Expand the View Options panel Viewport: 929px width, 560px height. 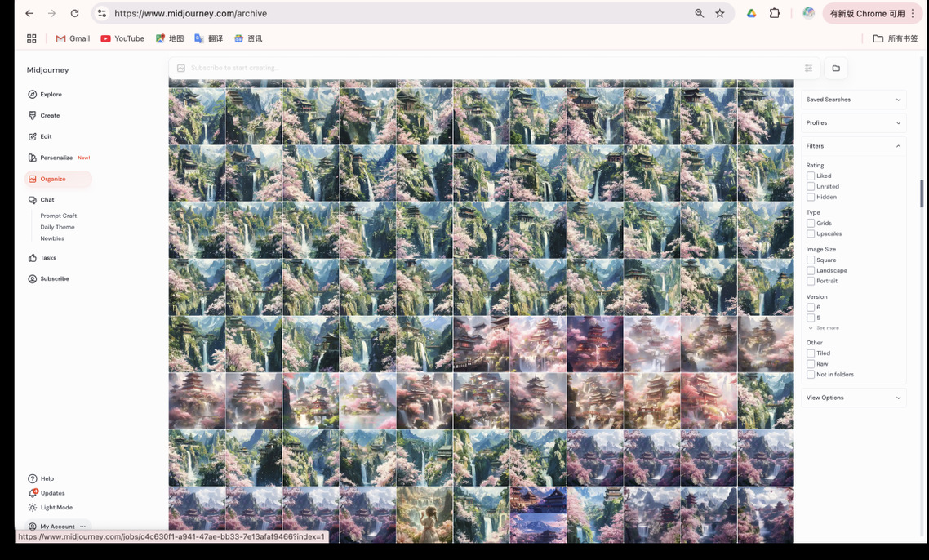(853, 398)
